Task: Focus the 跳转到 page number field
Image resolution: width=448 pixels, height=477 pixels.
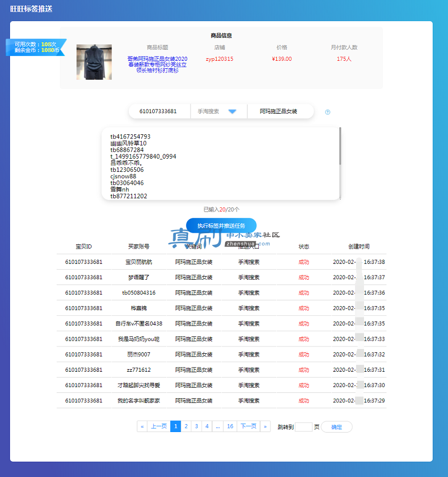Action: coord(303,427)
